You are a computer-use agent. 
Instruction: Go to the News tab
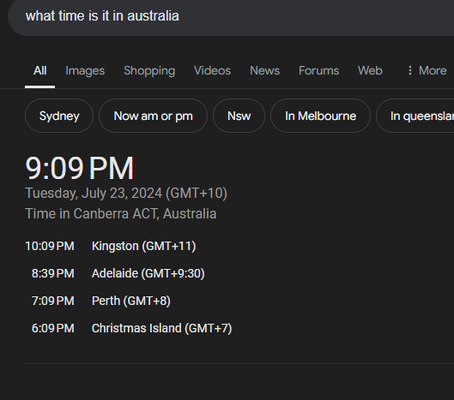(x=265, y=71)
